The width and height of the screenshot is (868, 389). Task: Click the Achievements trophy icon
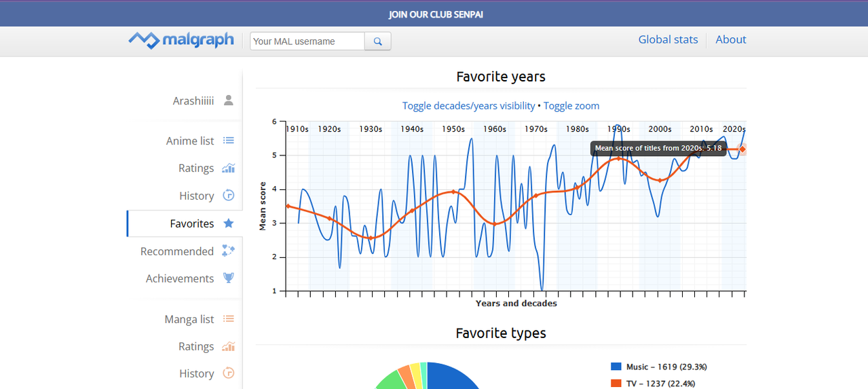(229, 278)
